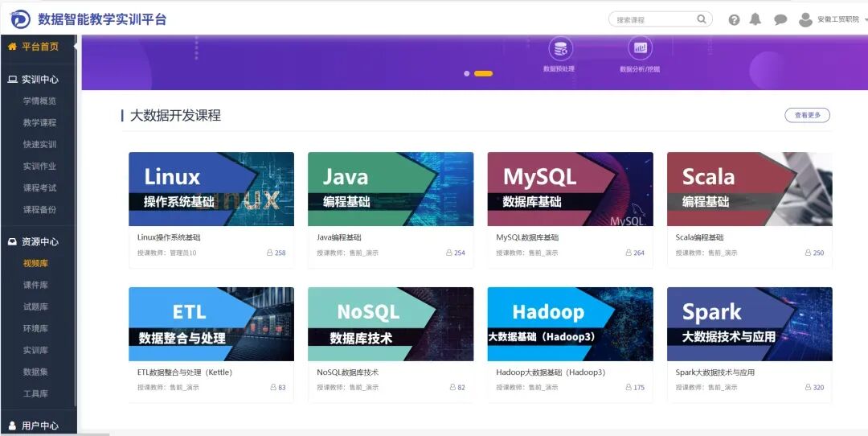Open the ETL数据整合与处理（Kettle） title link
Image resolution: width=868 pixels, height=436 pixels.
point(185,372)
